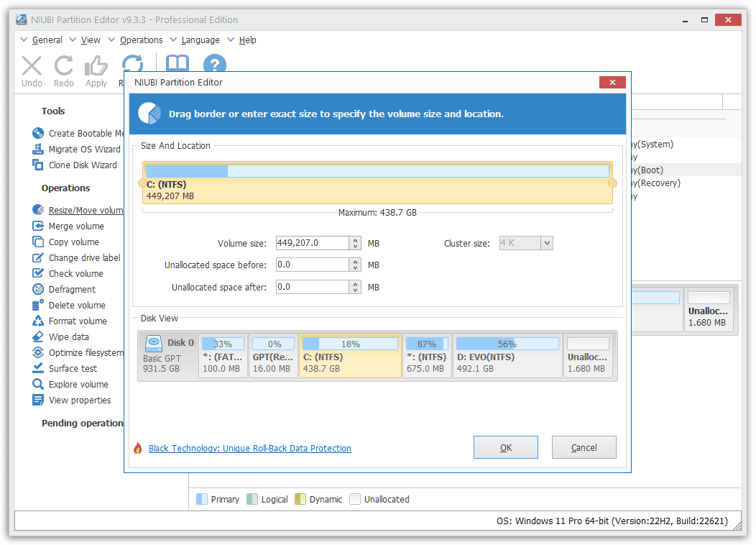Screen dimensions: 756x545
Task: Open the manual book icon
Action: click(177, 63)
